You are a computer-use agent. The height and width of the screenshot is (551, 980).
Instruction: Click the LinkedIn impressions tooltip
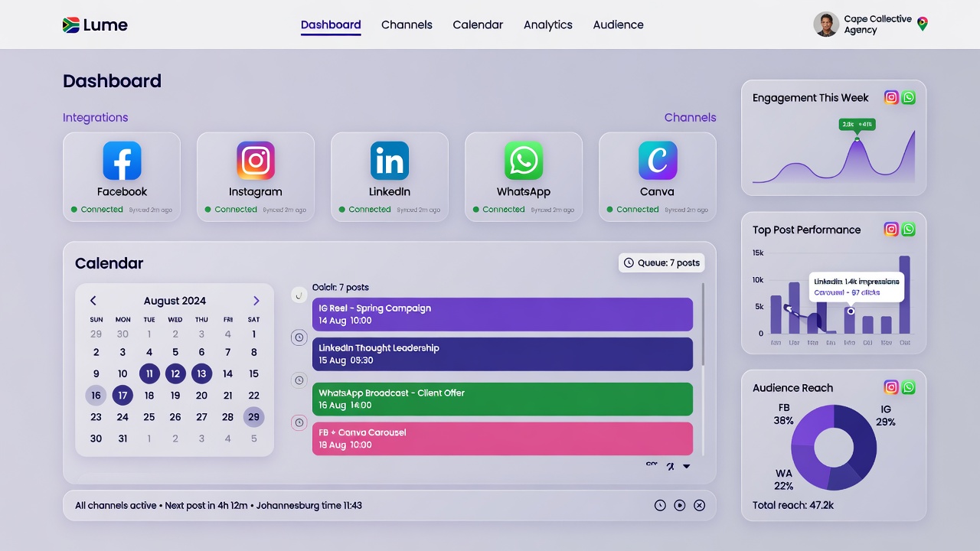click(x=857, y=287)
